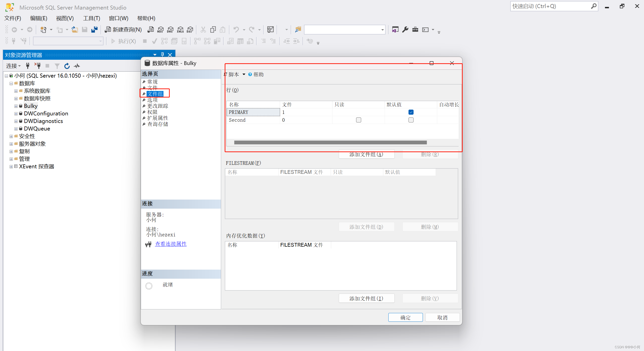Collapse the 数据库 folder node
Viewport: 644px width, 351px height.
pos(11,83)
